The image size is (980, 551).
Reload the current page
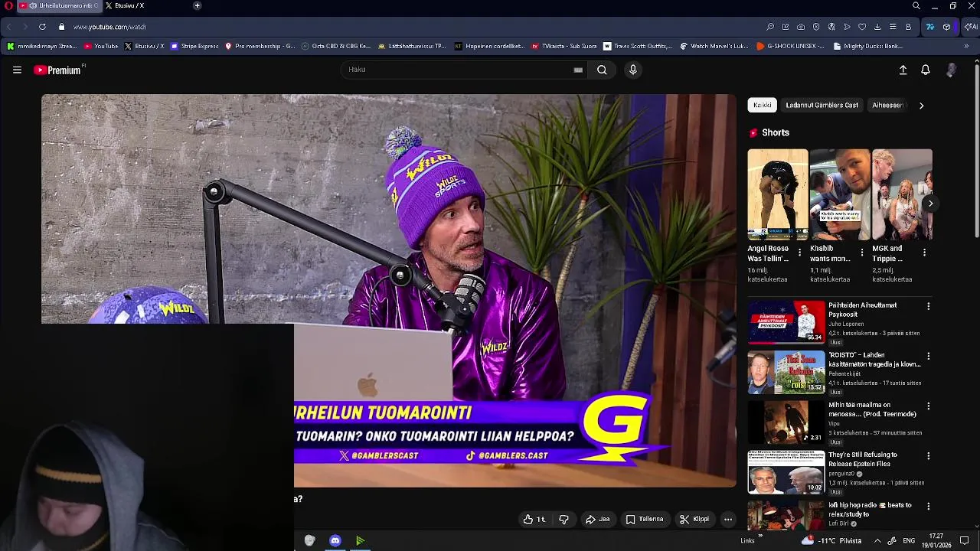coord(42,27)
